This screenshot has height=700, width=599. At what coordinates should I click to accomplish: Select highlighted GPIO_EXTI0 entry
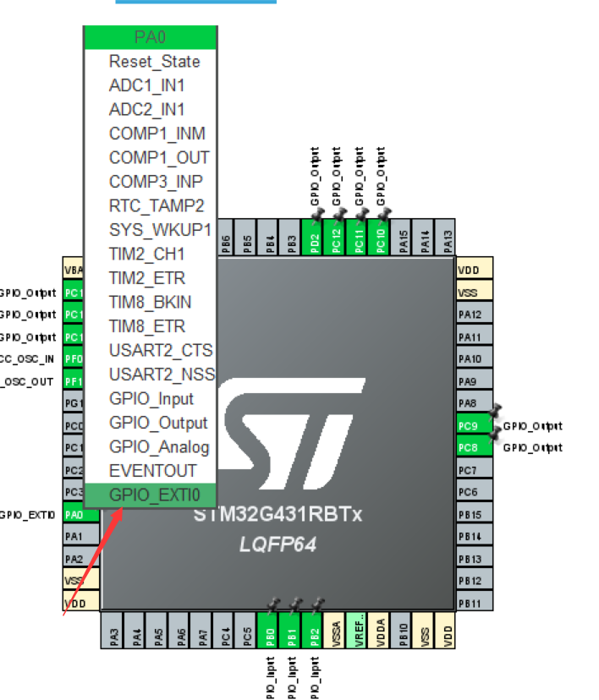pos(150,495)
